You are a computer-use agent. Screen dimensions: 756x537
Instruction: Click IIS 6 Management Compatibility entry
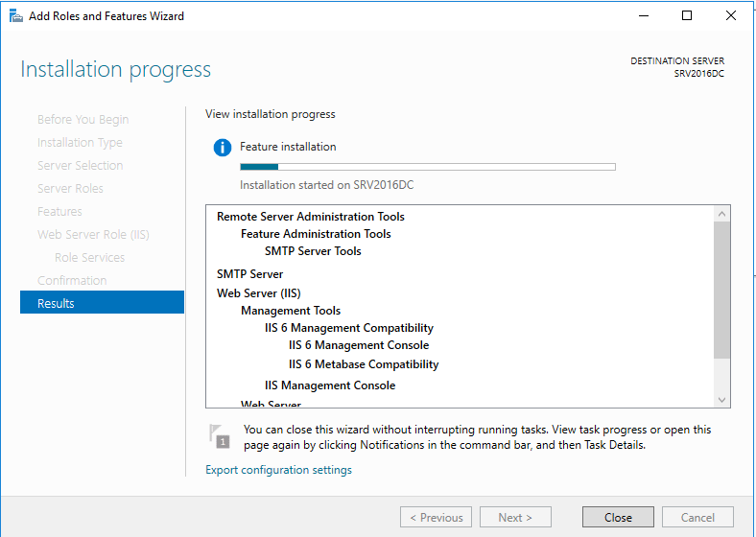click(x=349, y=328)
